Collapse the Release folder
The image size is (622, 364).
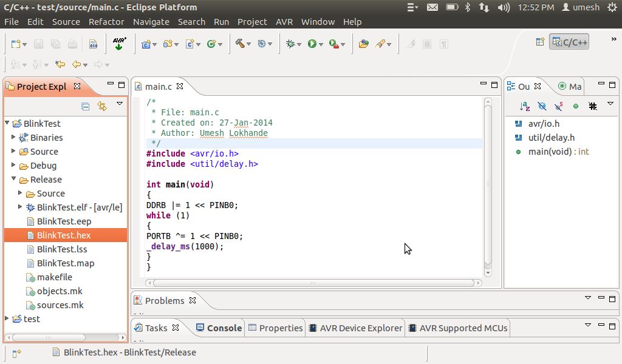[13, 179]
